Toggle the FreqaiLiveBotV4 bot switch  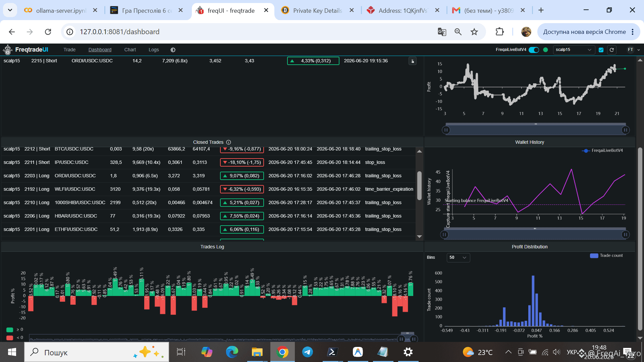(534, 50)
